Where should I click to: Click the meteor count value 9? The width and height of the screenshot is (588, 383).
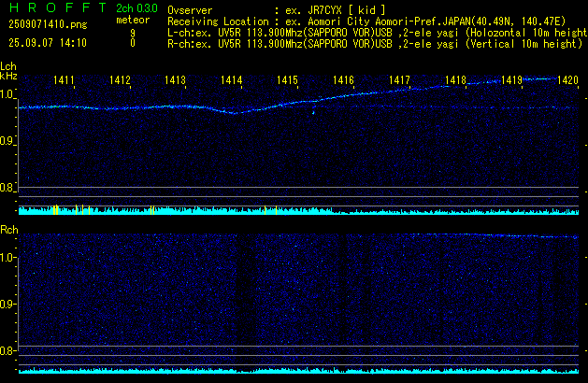pos(133,33)
